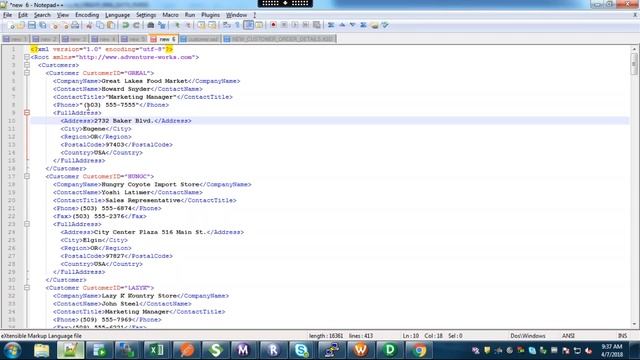
Task: Print the document with the Print icon
Action: (x=75, y=25)
